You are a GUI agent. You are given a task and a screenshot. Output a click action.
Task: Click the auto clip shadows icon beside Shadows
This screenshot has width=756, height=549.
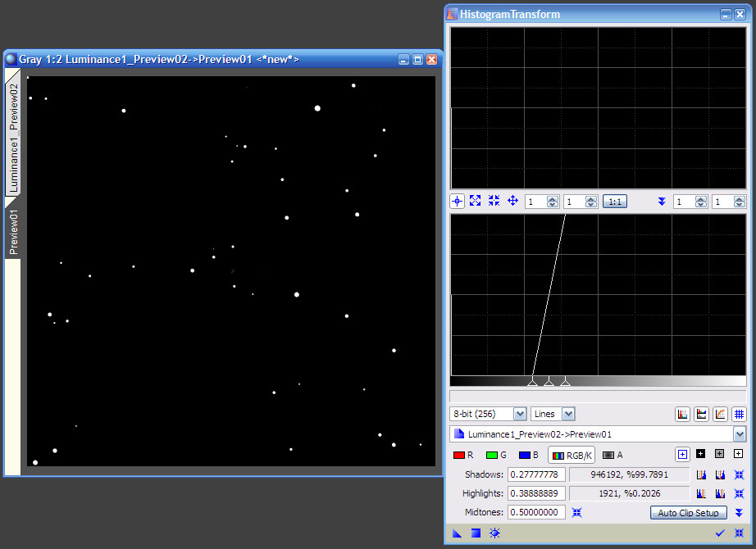click(x=702, y=473)
